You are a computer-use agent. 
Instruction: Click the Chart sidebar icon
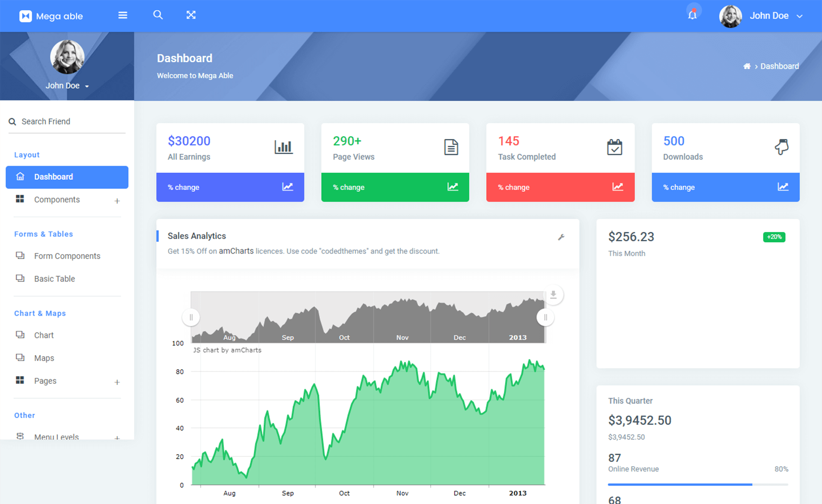pyautogui.click(x=20, y=335)
